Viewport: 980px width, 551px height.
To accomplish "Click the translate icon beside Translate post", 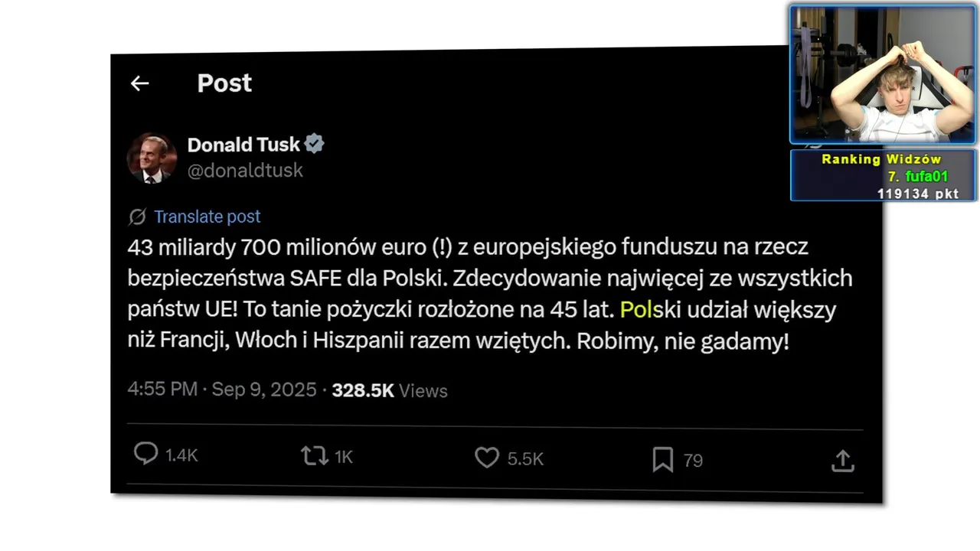I will click(x=137, y=217).
